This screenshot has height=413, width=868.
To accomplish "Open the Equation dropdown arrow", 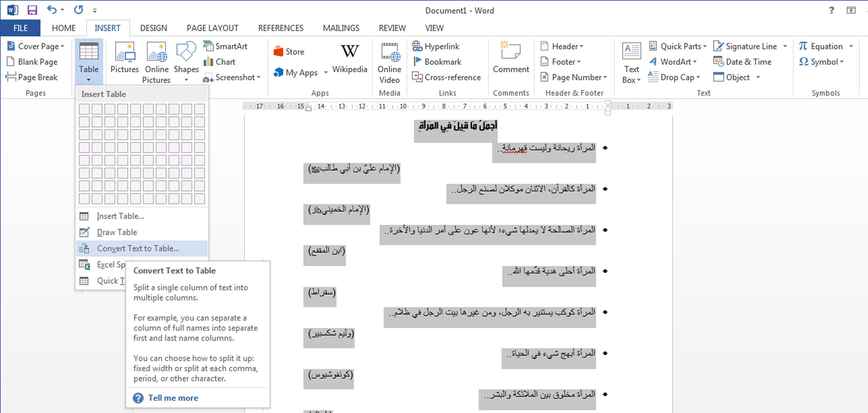I will pyautogui.click(x=851, y=46).
